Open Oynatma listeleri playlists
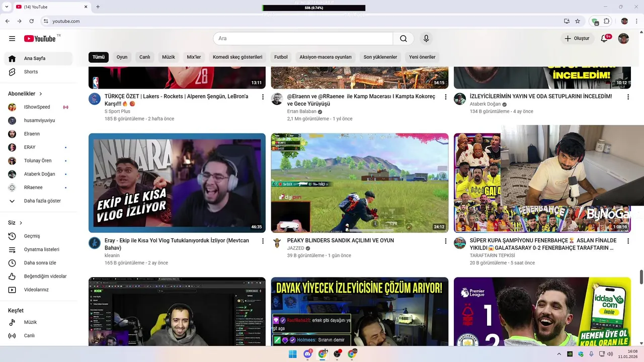Screen dimensions: 644x362 coord(38,249)
